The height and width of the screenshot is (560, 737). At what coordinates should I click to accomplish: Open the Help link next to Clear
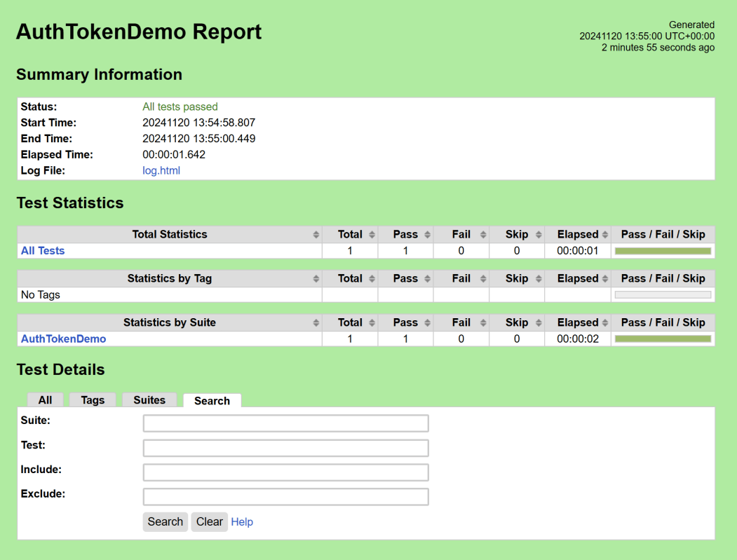[242, 522]
